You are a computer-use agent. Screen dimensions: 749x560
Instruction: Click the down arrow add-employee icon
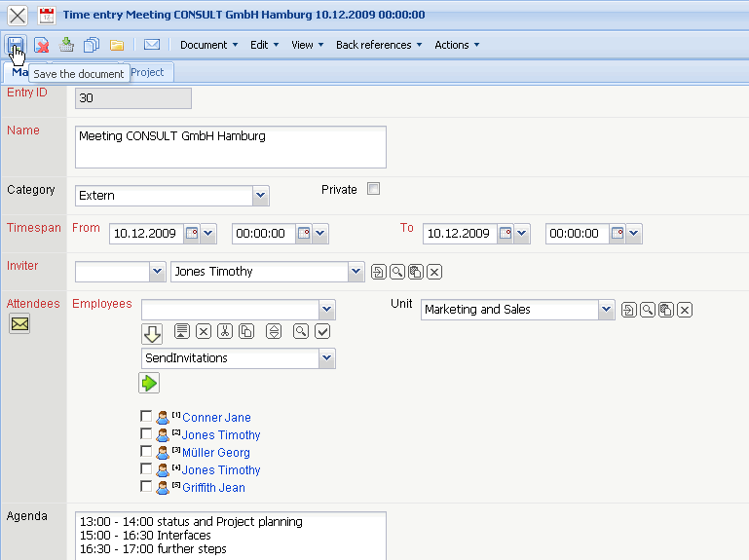click(152, 334)
